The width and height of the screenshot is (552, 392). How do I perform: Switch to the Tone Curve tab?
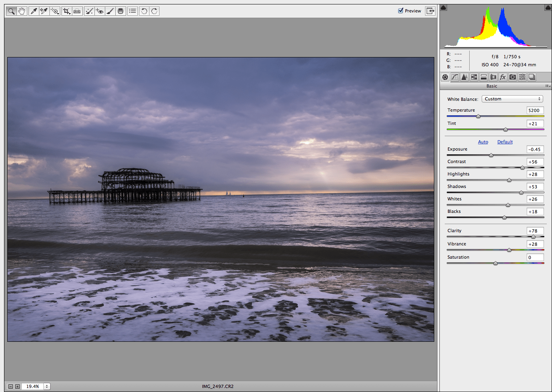pos(455,77)
